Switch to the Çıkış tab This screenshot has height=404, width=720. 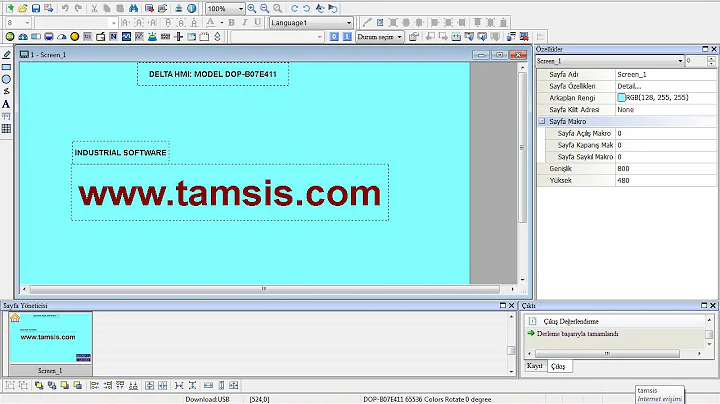558,366
